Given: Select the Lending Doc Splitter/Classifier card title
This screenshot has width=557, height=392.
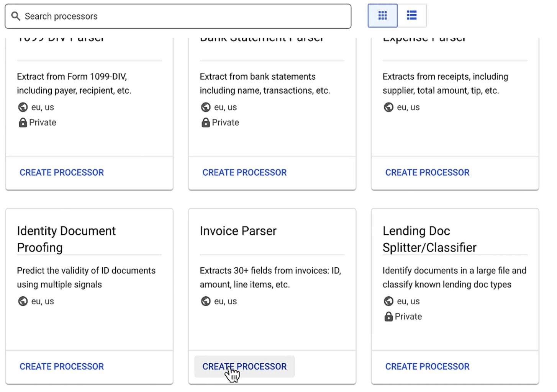Looking at the screenshot, I should [429, 239].
